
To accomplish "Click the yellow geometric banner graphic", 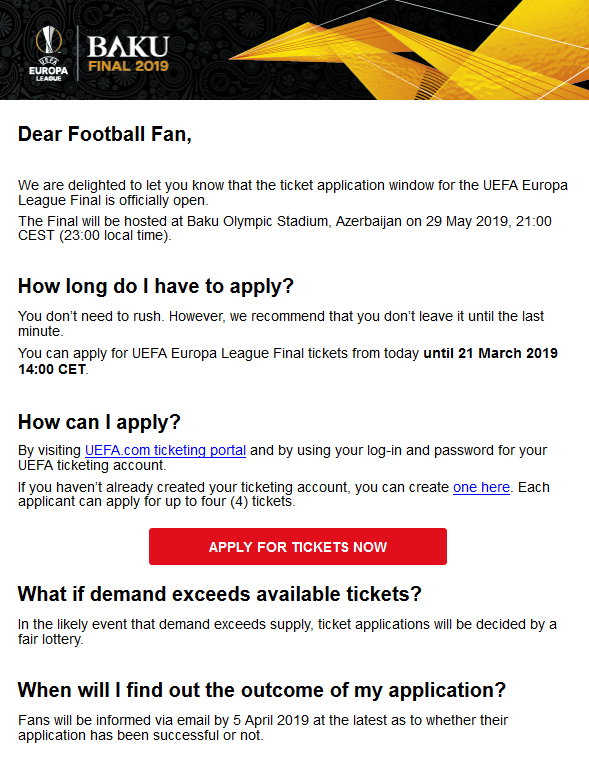I will [410, 49].
